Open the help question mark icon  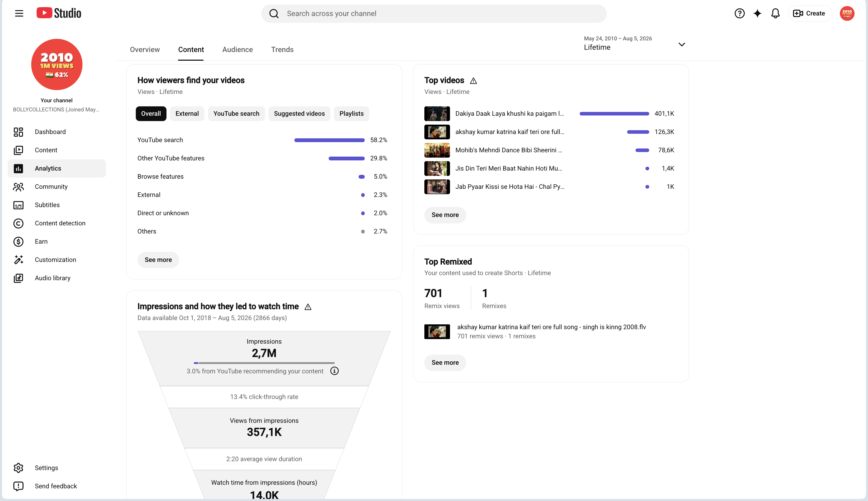[x=739, y=13]
